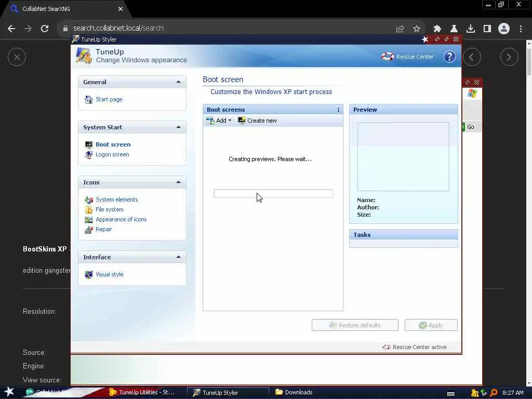Open the browser extensions puzzle icon
The height and width of the screenshot is (399, 532).
(x=437, y=29)
